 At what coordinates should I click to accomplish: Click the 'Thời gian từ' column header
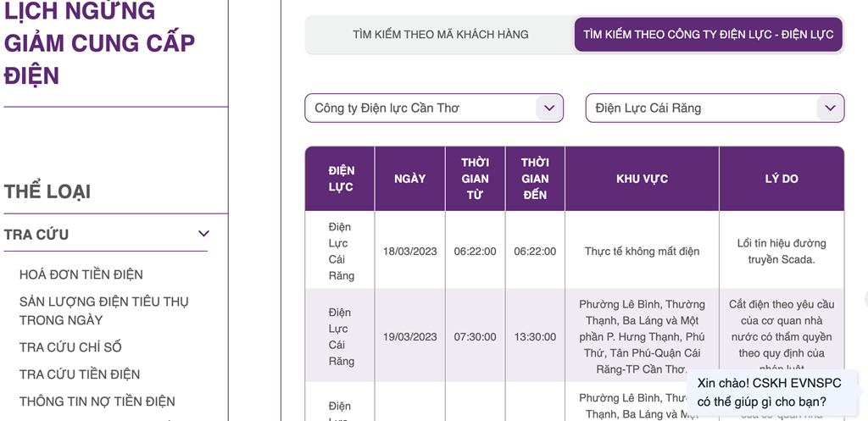click(x=475, y=179)
